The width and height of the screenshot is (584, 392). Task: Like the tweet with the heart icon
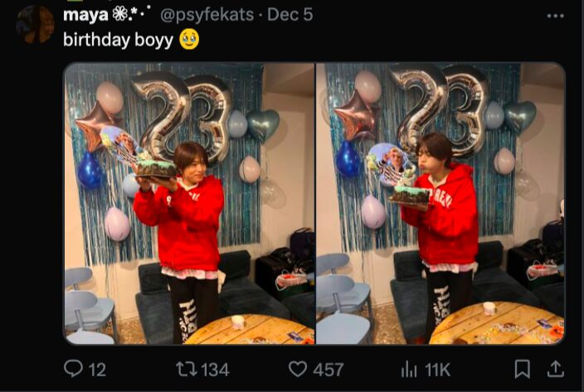[297, 369]
